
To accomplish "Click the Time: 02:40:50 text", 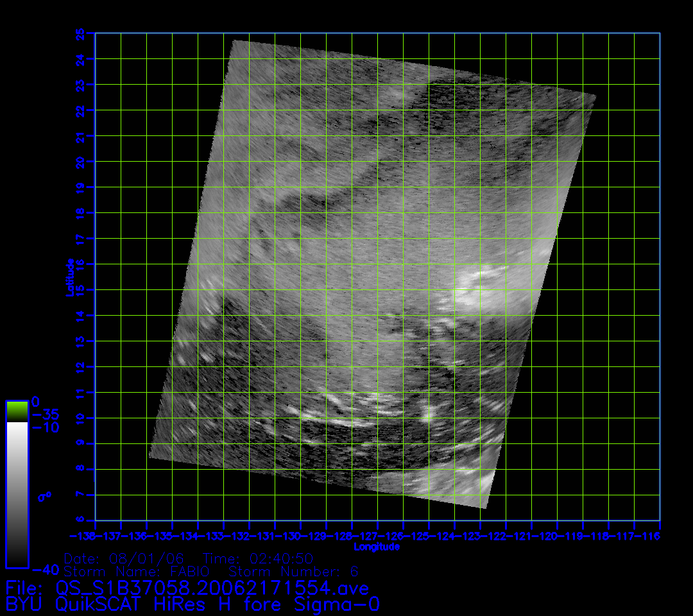I will [x=257, y=558].
